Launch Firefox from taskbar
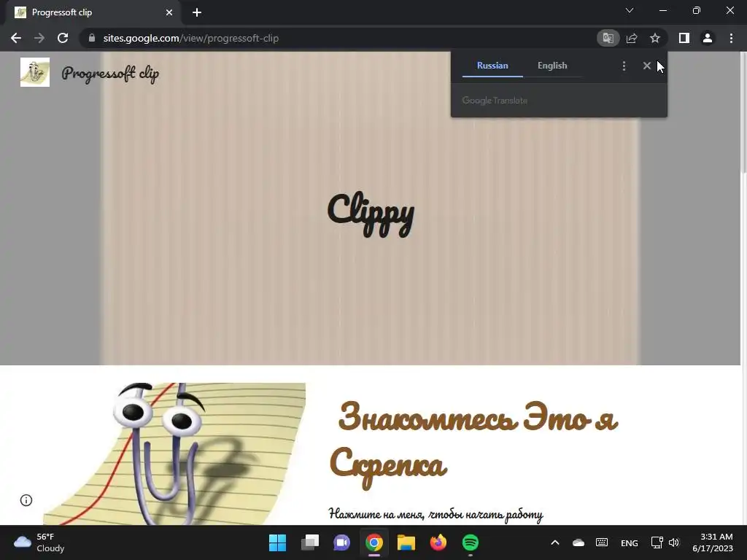The width and height of the screenshot is (747, 560). 438,542
